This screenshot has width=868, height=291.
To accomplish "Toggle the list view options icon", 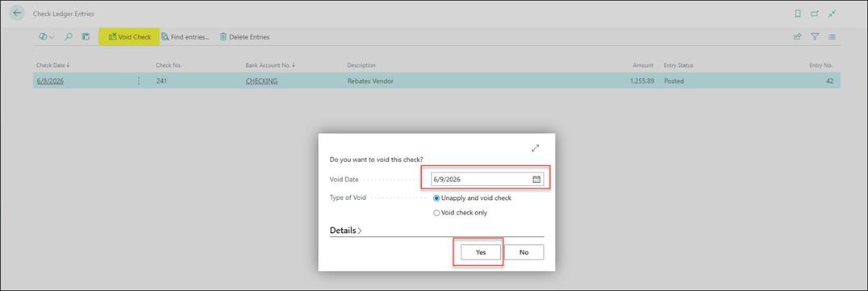I will 832,37.
